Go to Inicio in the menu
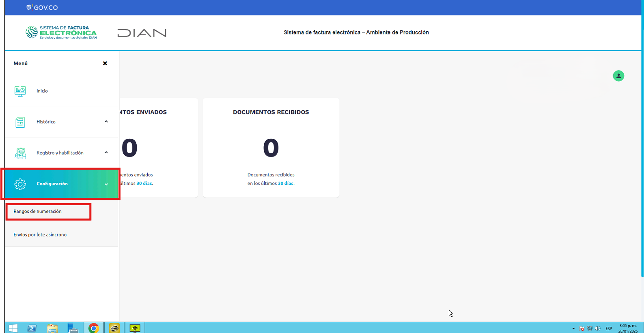The width and height of the screenshot is (644, 333). pos(42,91)
